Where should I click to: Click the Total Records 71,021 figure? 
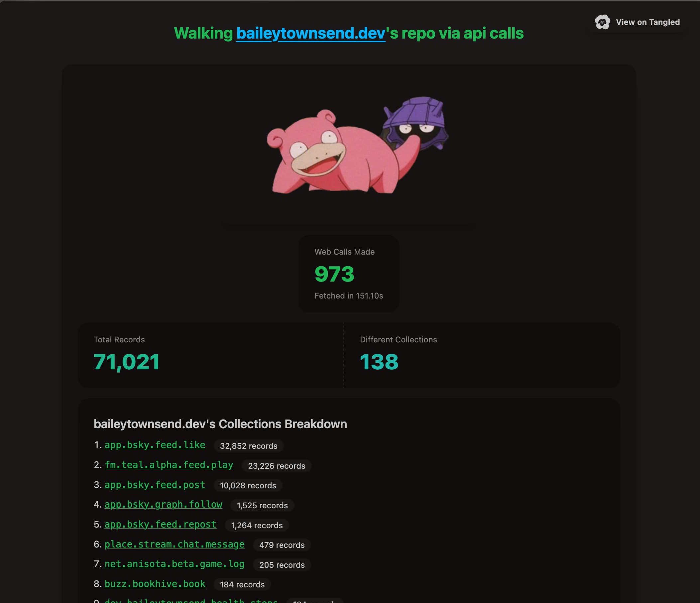point(126,362)
